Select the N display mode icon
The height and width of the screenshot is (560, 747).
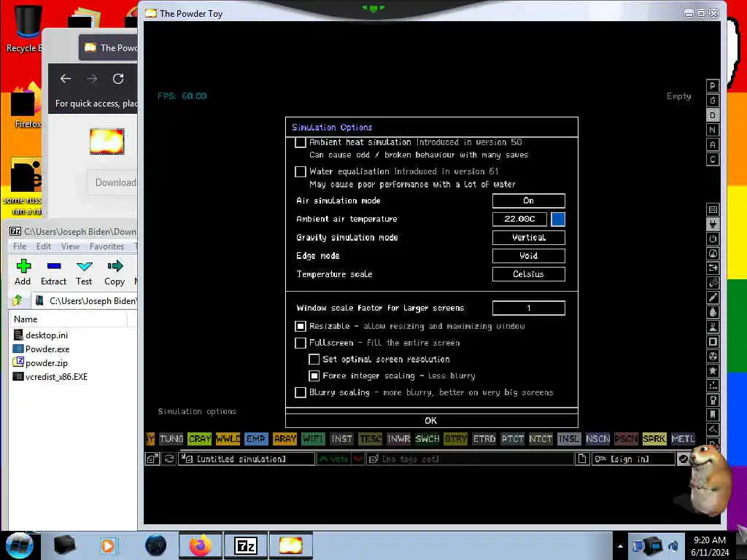712,130
